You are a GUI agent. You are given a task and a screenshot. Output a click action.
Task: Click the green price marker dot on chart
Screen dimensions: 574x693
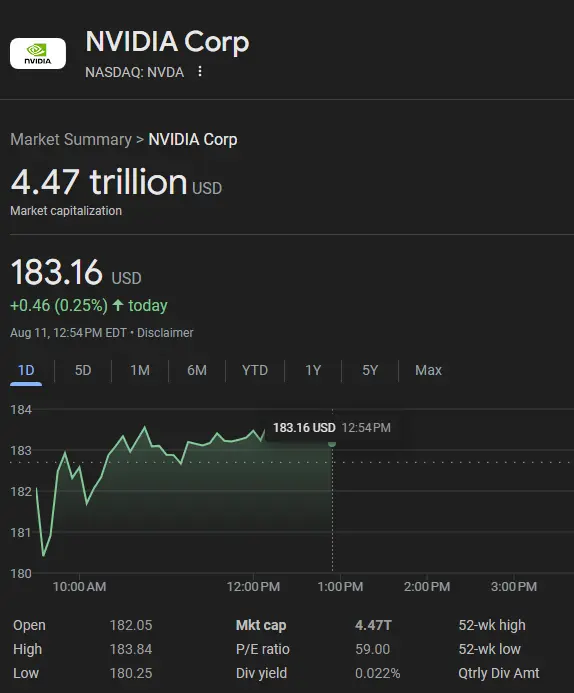(332, 443)
